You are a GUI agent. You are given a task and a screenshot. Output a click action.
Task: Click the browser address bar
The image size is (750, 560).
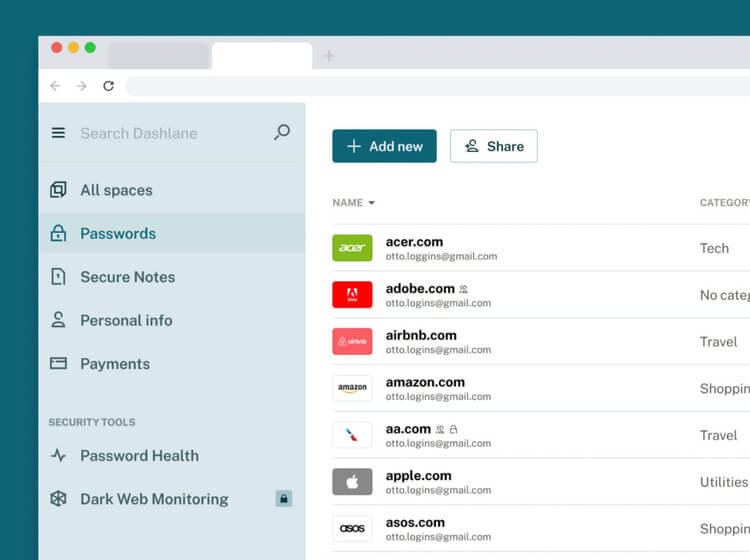coord(438,86)
